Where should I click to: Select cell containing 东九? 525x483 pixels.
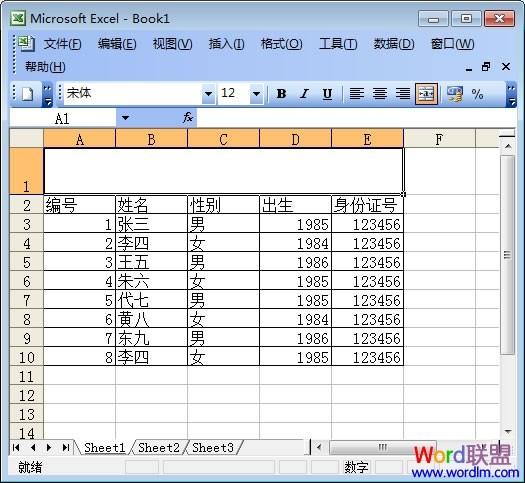[152, 338]
